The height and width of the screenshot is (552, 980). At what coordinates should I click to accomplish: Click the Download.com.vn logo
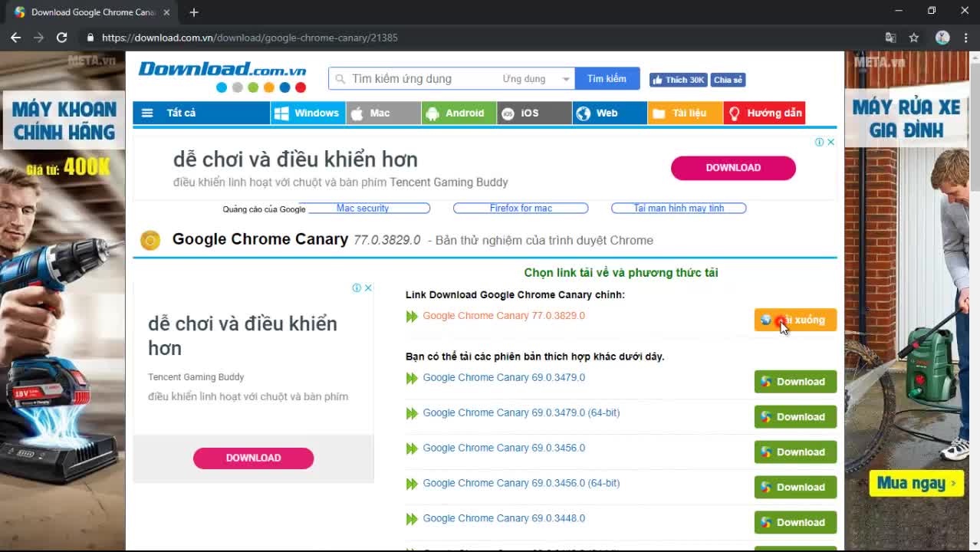pyautogui.click(x=222, y=69)
